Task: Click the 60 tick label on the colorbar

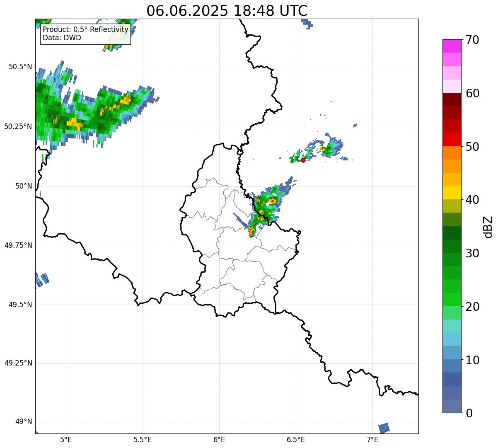Action: click(x=472, y=93)
